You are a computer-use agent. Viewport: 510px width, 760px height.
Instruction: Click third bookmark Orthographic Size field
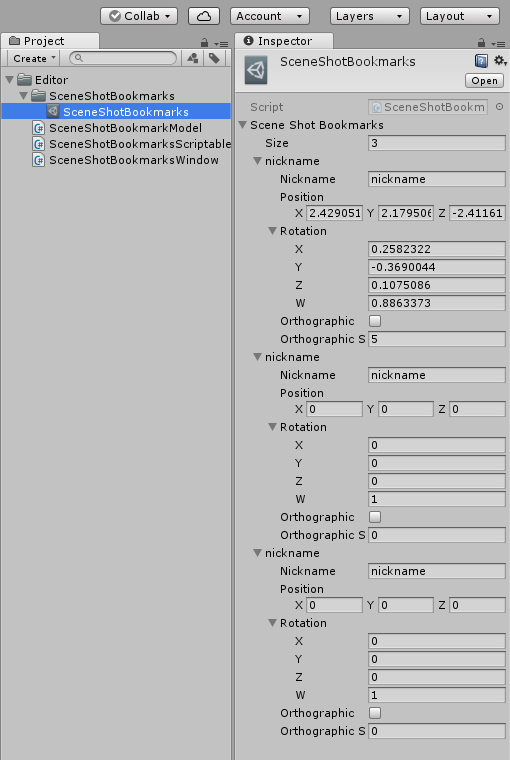pos(436,730)
